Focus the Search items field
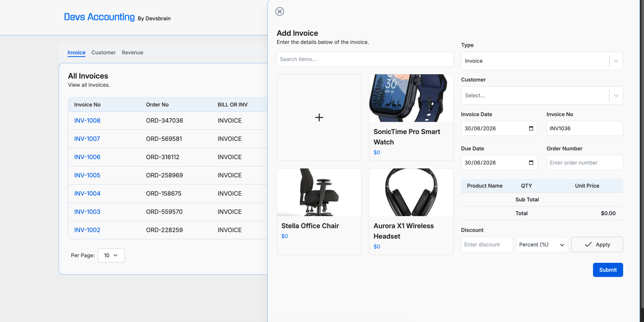The height and width of the screenshot is (322, 644). click(x=365, y=59)
